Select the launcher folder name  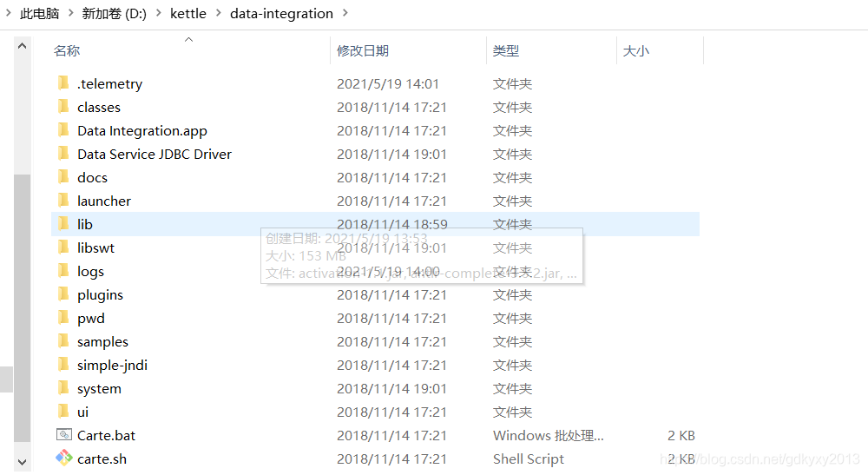pos(104,201)
